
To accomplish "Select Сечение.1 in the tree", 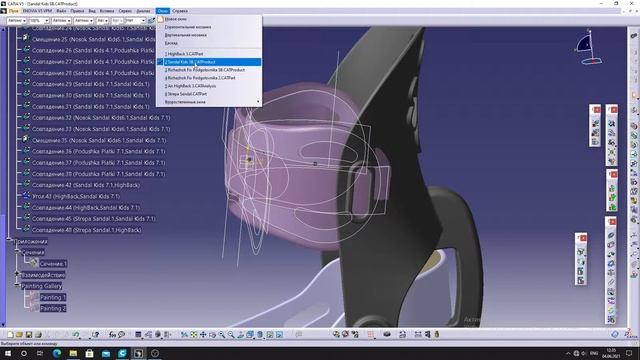I will pos(53,264).
